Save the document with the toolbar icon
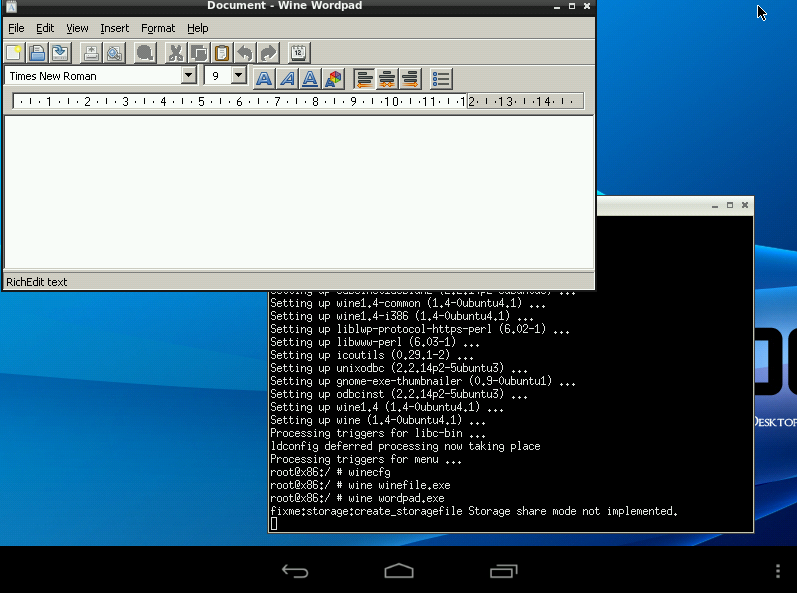Screen dimensions: 797x593 coord(60,53)
